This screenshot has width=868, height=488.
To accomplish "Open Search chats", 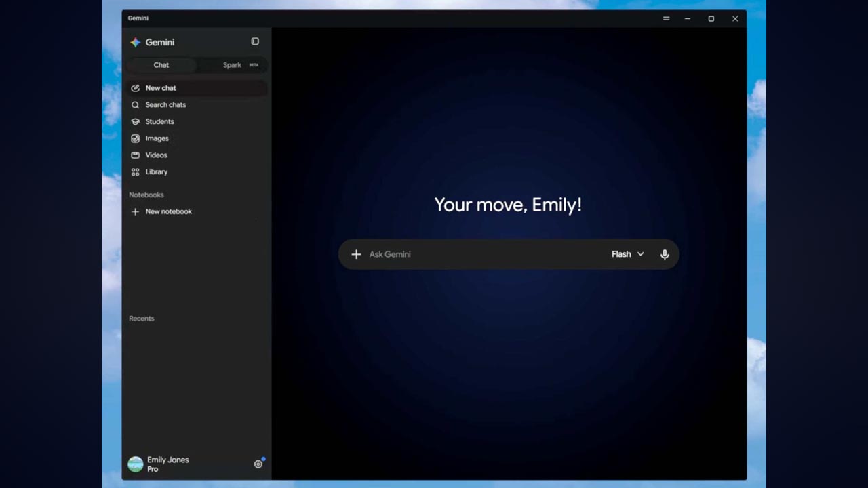I will pos(196,105).
